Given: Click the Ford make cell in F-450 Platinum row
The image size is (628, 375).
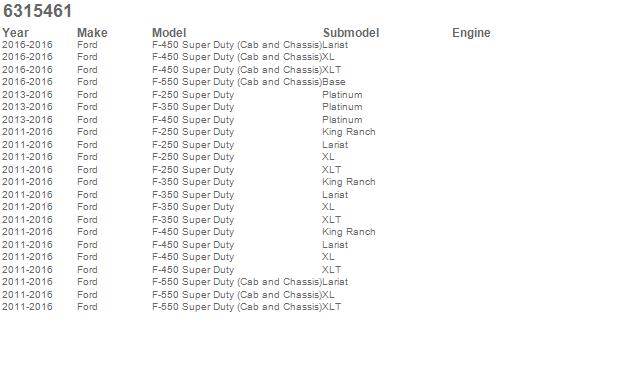Looking at the screenshot, I should pyautogui.click(x=87, y=119).
